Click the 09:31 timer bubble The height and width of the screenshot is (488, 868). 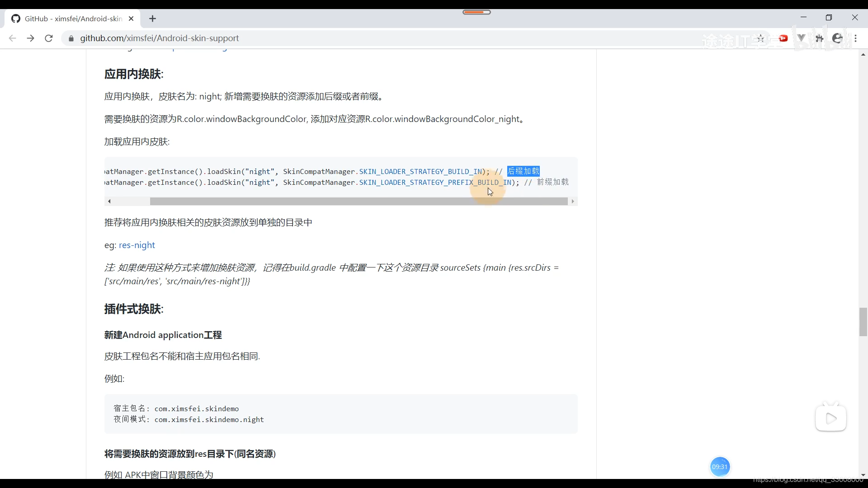(x=720, y=467)
